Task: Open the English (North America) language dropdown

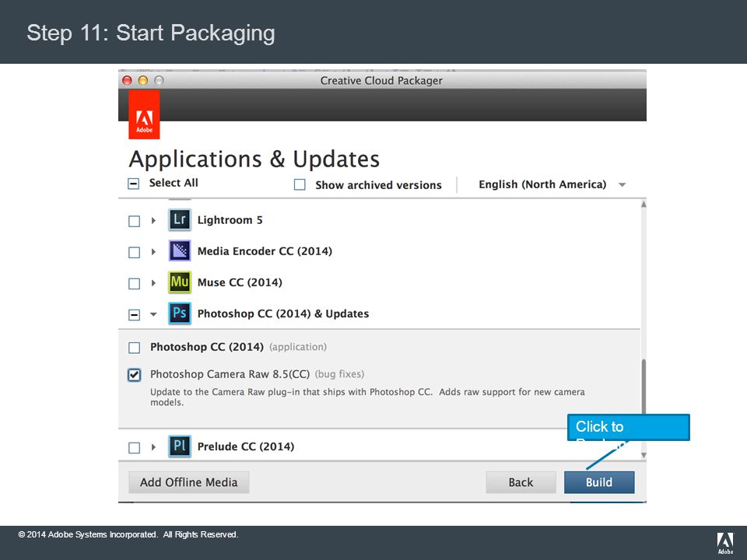Action: tap(552, 185)
